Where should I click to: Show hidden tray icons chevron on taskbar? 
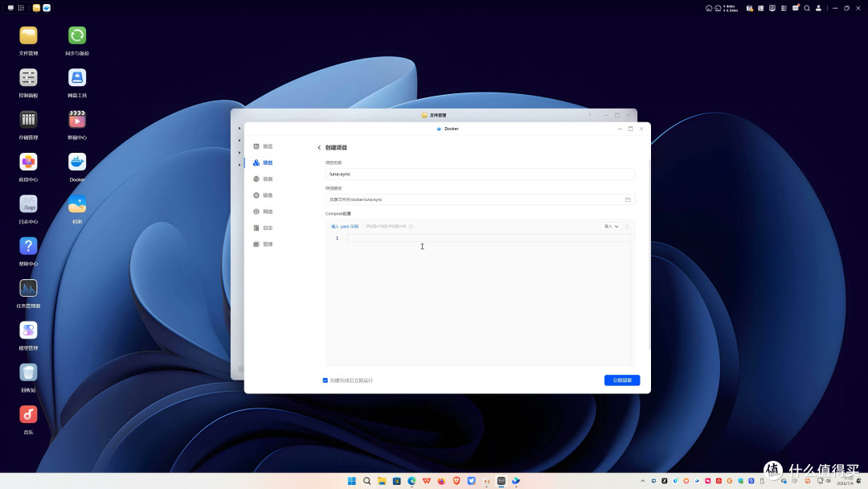click(x=643, y=481)
